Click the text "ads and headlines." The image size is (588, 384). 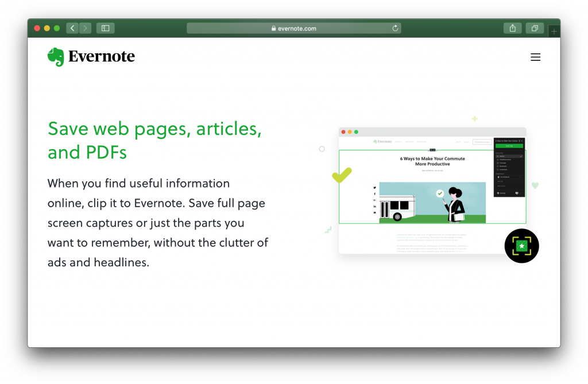pyautogui.click(x=98, y=262)
